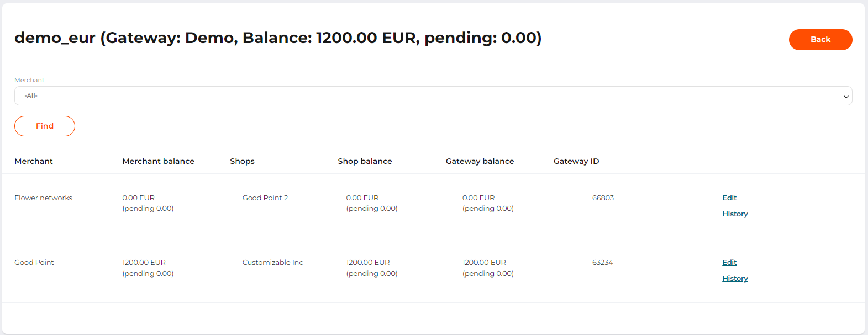Viewport: 868px width, 335px height.
Task: View History for Customizable Inc row
Action: [x=735, y=279]
